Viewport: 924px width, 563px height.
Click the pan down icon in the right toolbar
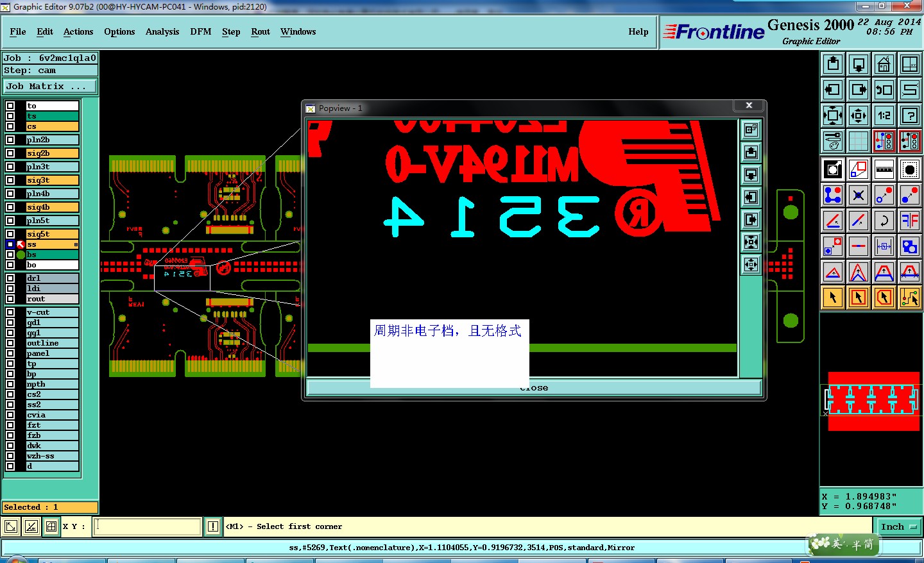click(859, 64)
